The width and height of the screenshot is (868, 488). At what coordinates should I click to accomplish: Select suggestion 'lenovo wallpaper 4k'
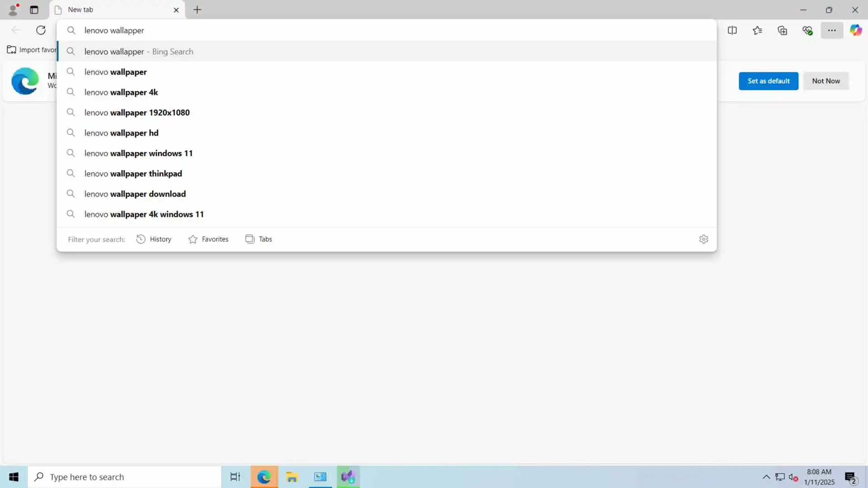click(x=121, y=92)
